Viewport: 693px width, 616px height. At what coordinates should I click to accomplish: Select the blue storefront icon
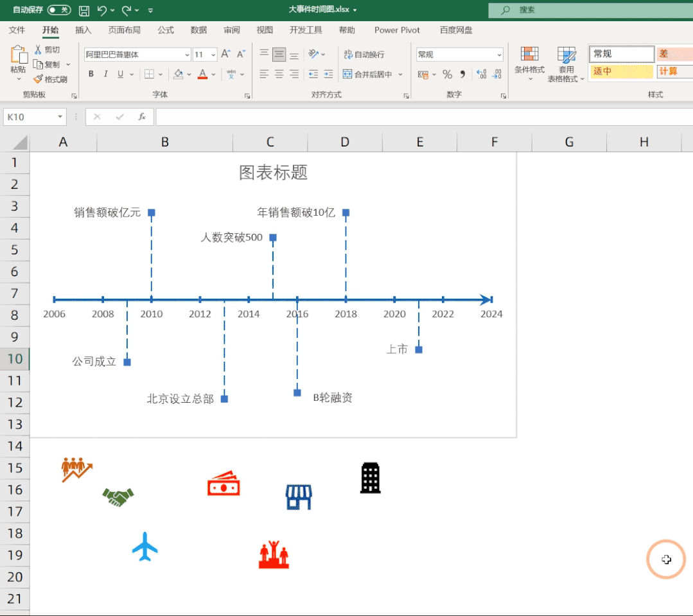pyautogui.click(x=299, y=497)
